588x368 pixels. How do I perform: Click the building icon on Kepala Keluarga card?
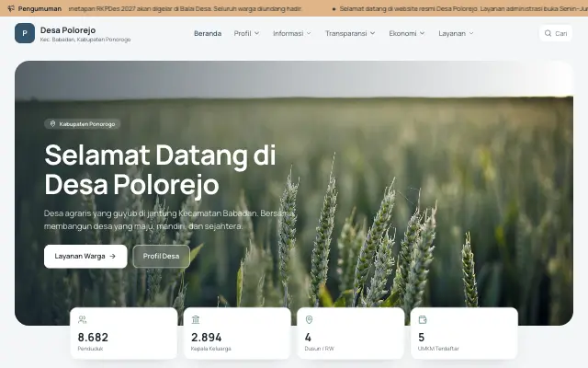pyautogui.click(x=196, y=319)
